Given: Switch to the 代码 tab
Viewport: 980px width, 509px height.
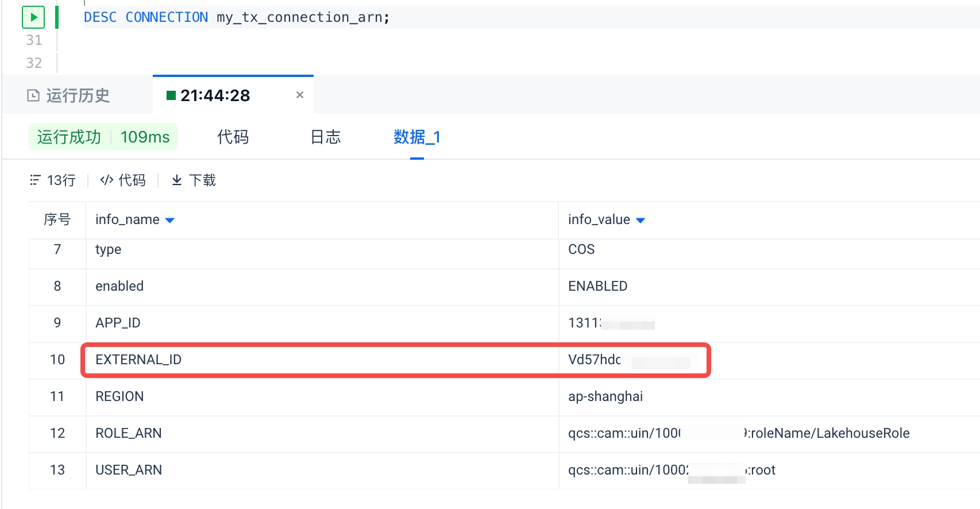Looking at the screenshot, I should coord(233,137).
